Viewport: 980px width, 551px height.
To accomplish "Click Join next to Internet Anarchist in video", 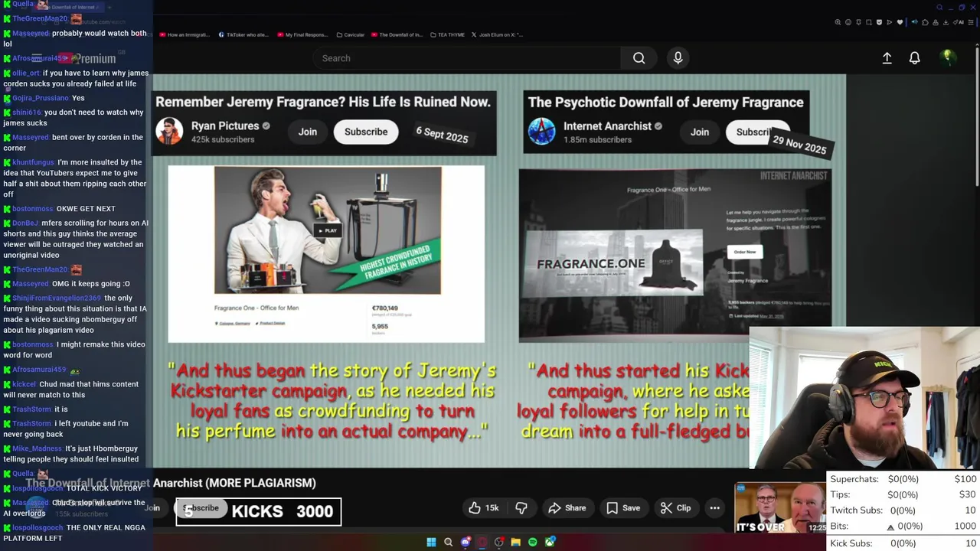I will 700,132.
